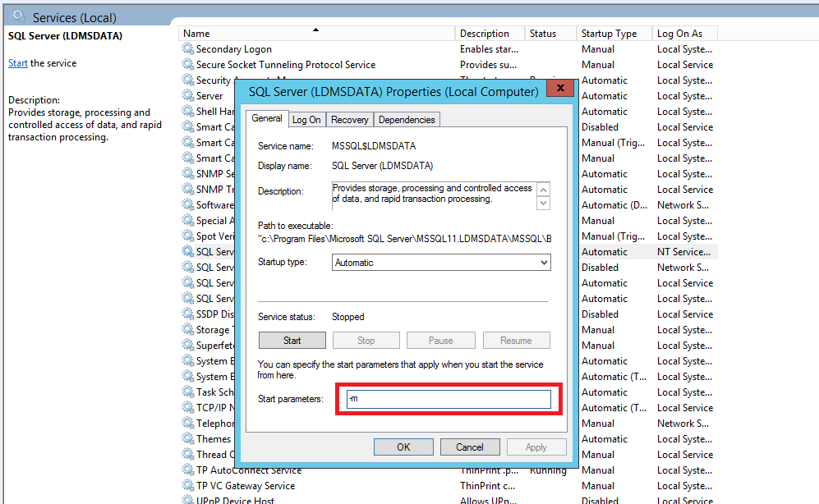The image size is (819, 504).
Task: Click OK to confirm properties
Action: (x=403, y=447)
